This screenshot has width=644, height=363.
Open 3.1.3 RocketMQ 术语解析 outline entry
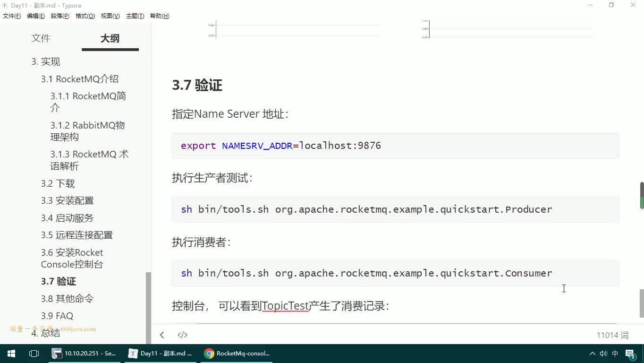click(x=89, y=160)
